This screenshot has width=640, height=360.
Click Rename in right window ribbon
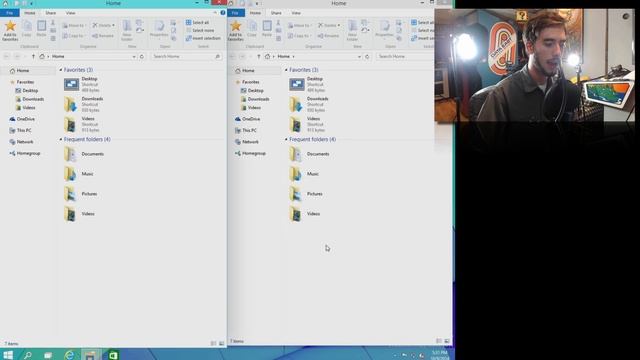point(329,36)
